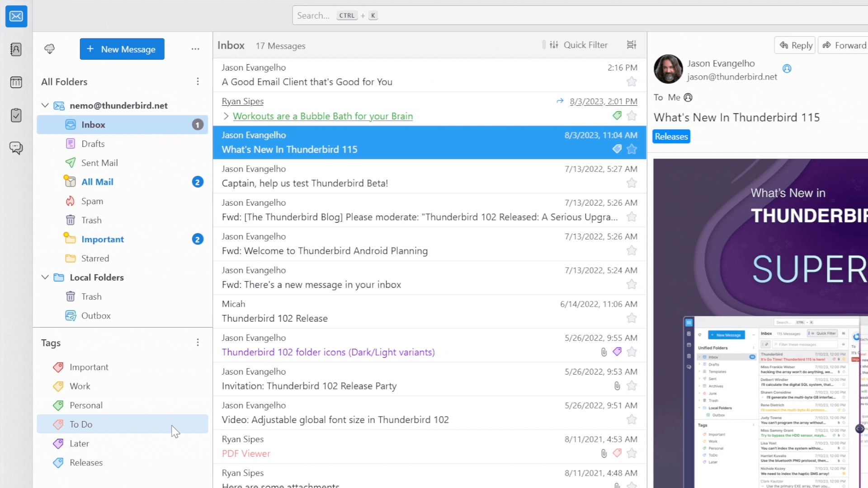
Task: Click Jason Evangelho's avatar photo
Action: (668, 69)
